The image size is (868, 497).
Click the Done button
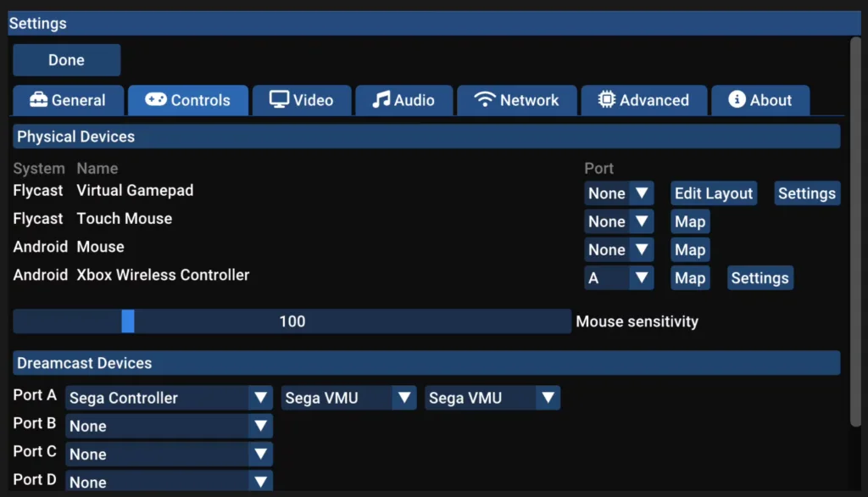point(66,59)
